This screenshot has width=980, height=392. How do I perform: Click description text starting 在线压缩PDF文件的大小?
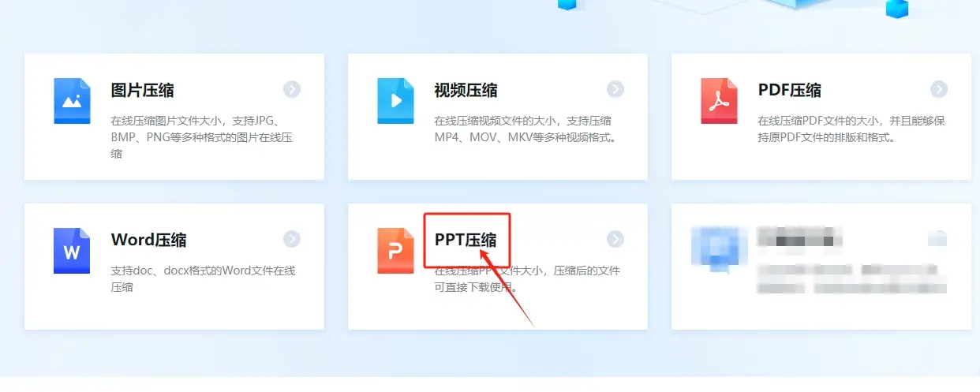coord(851,129)
